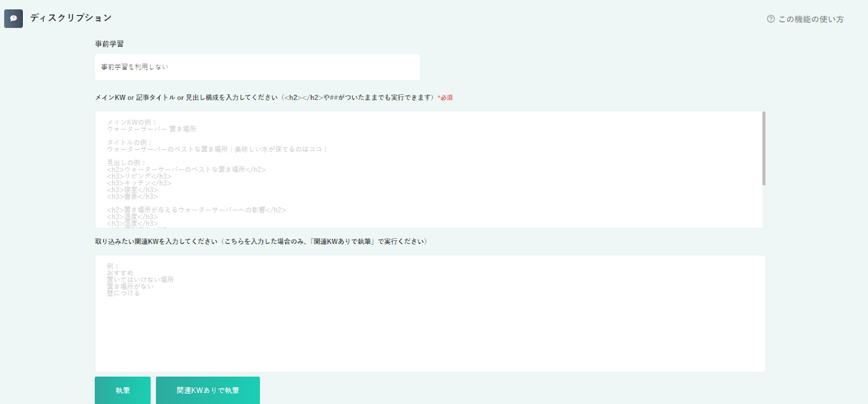
Task: Click the speech bubble Description icon
Action: click(x=14, y=18)
